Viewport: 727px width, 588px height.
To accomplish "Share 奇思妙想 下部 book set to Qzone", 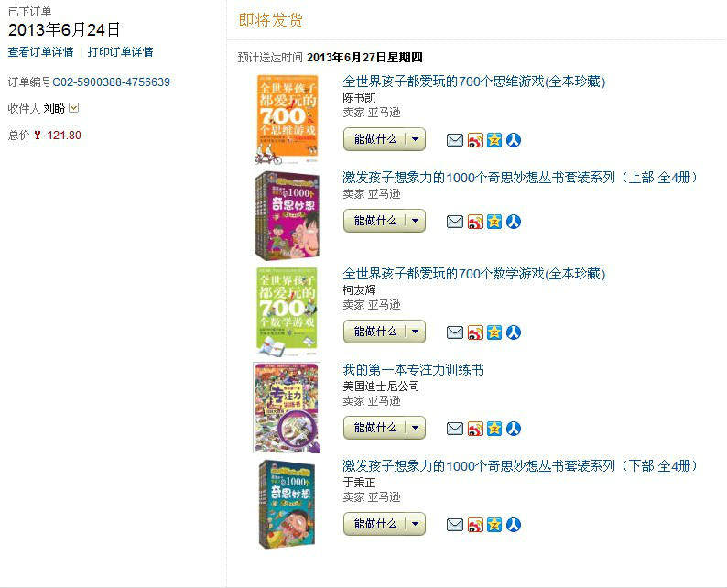I will coord(494,525).
